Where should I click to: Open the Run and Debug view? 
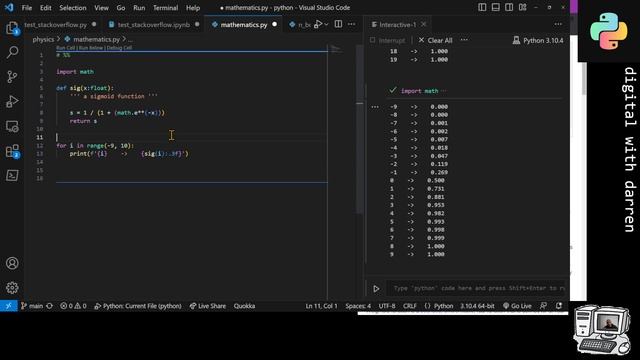tap(12, 102)
